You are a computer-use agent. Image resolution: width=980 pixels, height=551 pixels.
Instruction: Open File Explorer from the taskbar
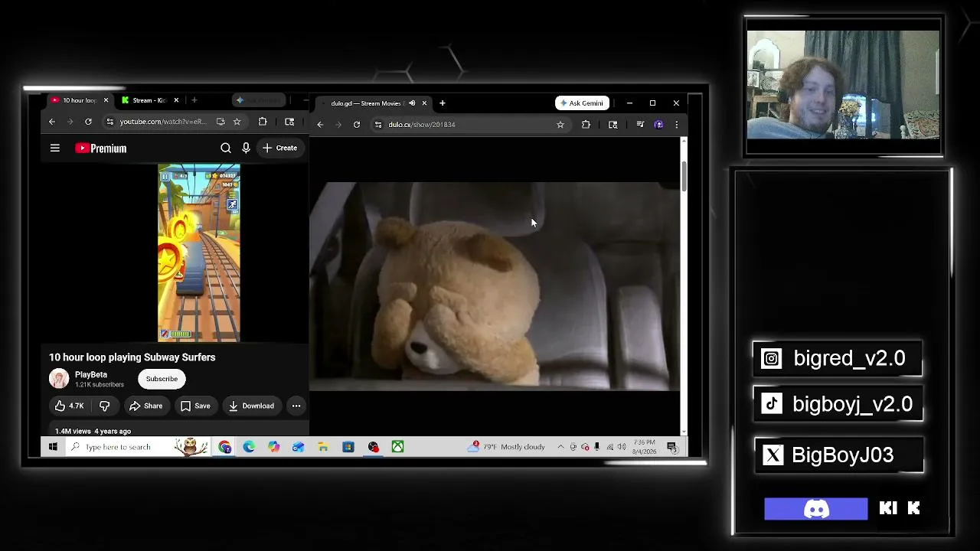pyautogui.click(x=323, y=447)
